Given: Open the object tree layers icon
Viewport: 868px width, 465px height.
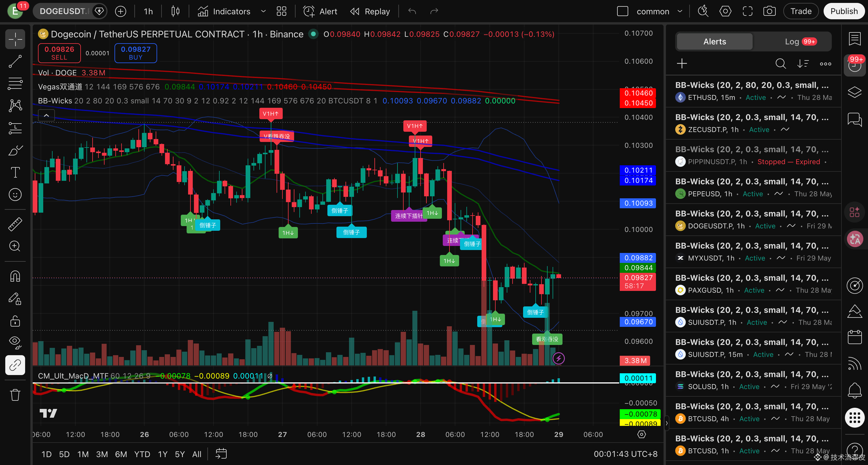Looking at the screenshot, I should click(855, 92).
